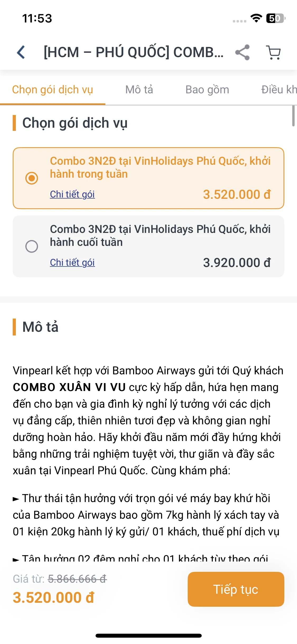
Task: Select the Chọn gói dịch vụ tab
Action: point(53,90)
